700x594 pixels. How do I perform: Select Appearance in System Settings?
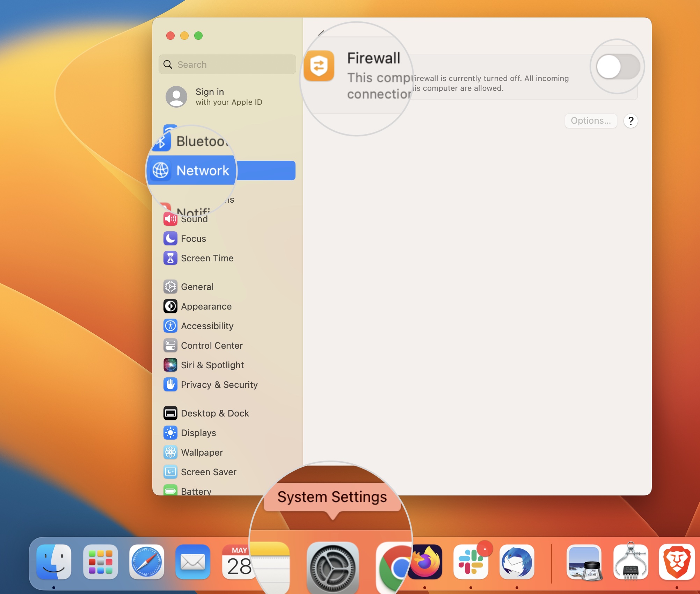click(206, 306)
